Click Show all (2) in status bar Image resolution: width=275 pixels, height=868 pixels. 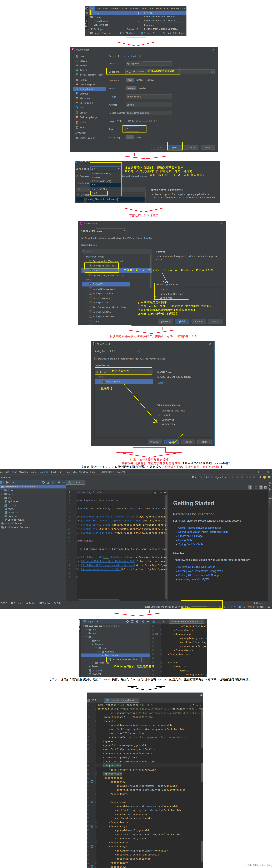click(x=229, y=607)
